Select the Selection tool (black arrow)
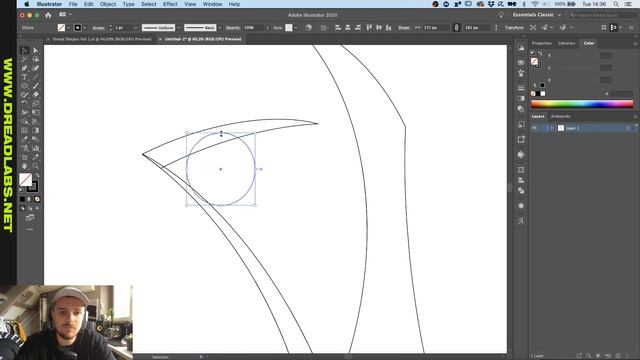 click(x=24, y=50)
